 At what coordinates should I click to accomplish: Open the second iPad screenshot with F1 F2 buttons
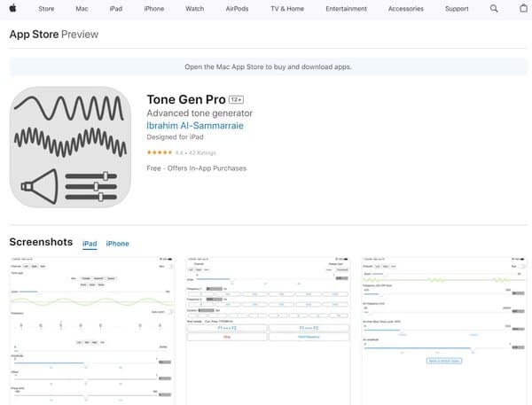pyautogui.click(x=268, y=331)
